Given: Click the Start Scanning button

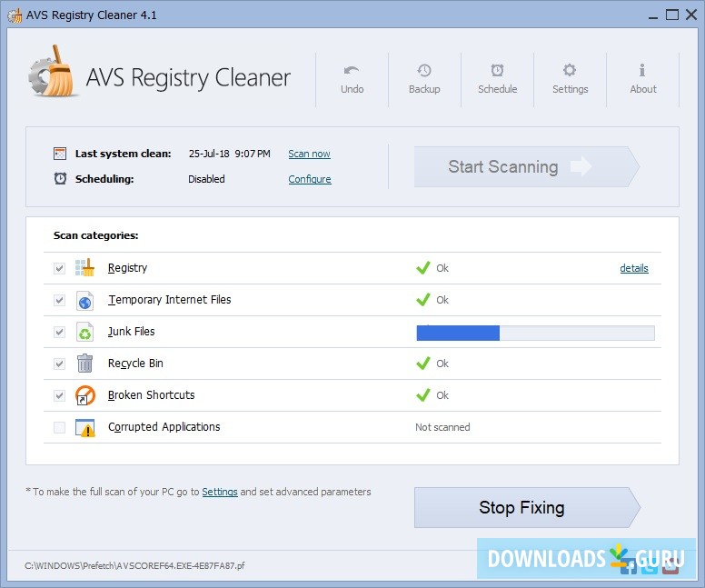Looking at the screenshot, I should coord(527,166).
